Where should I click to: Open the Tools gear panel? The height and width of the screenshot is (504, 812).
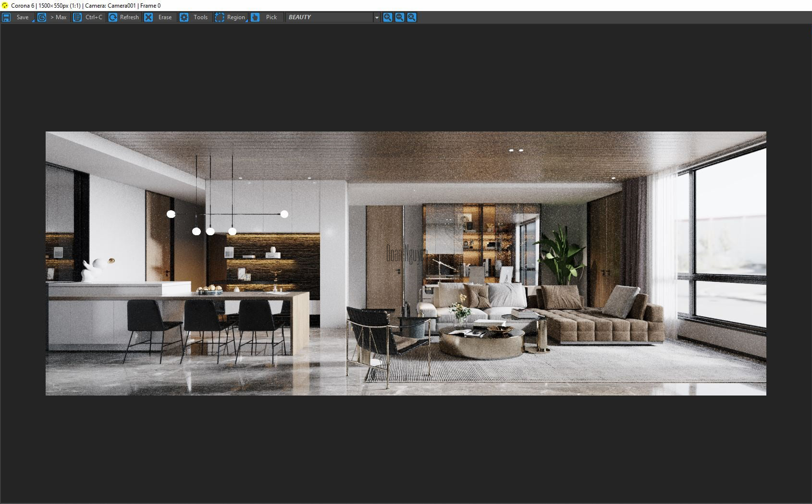(x=195, y=17)
